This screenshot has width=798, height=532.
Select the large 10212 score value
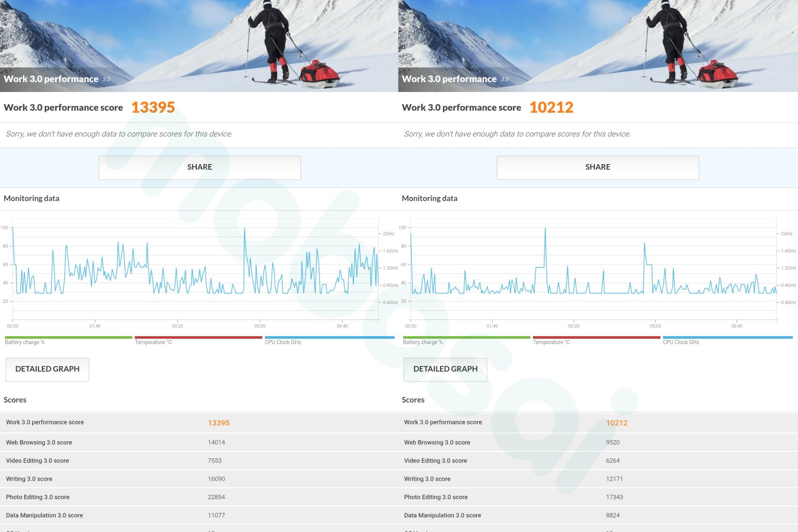[x=551, y=108]
